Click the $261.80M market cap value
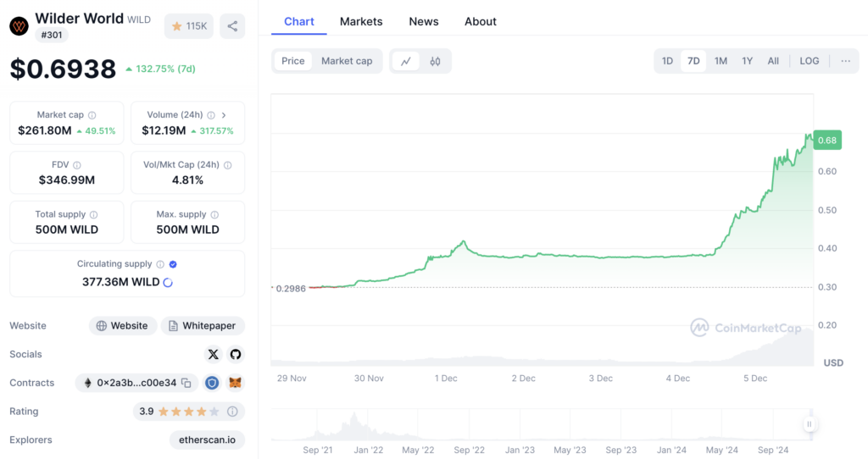Screen dimensions: 868x459 (x=45, y=130)
